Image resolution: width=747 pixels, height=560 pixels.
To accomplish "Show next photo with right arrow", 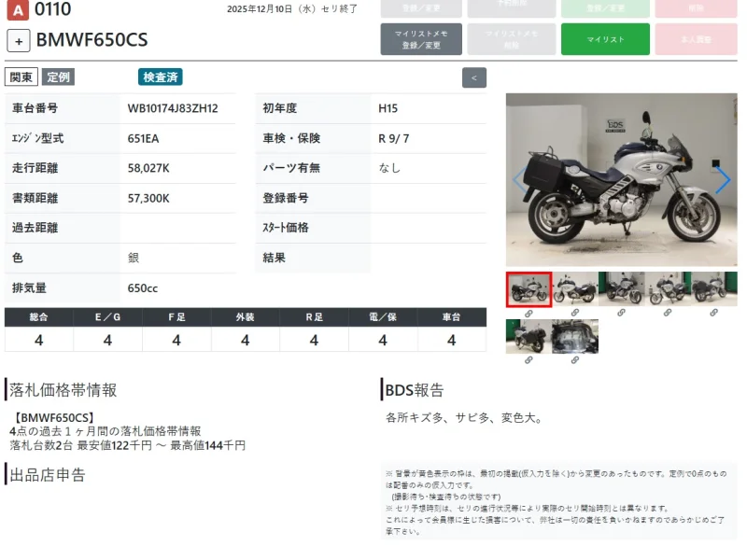I will [x=723, y=179].
